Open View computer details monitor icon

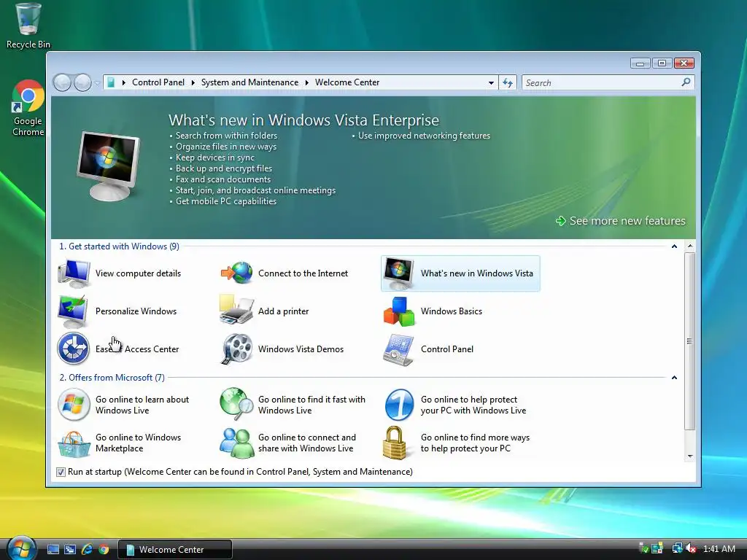(74, 273)
